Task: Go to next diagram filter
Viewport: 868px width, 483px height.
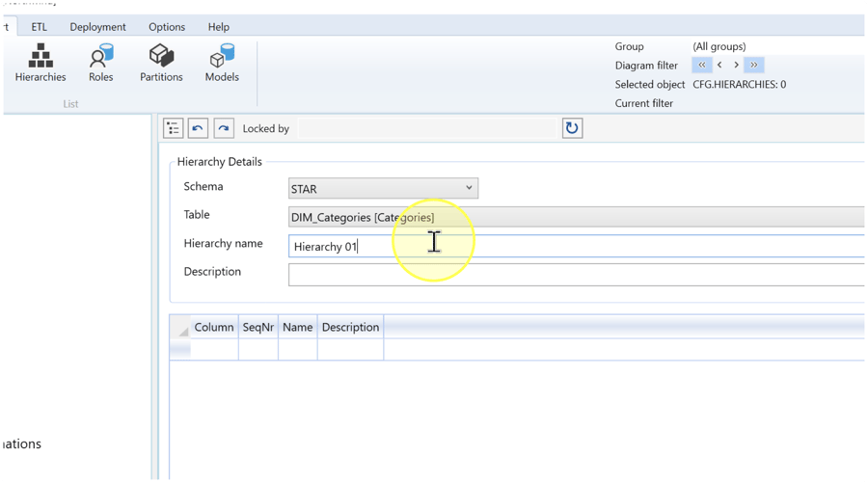Action: [736, 66]
